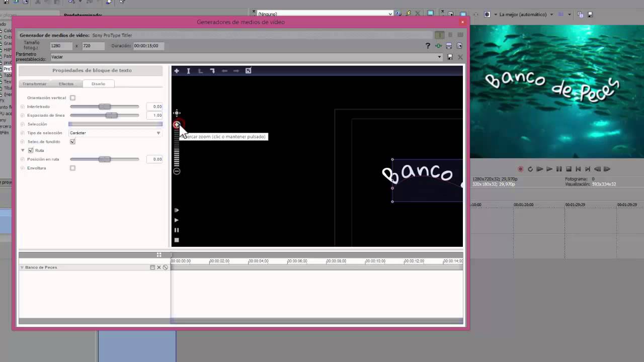
Task: Click the list view icon at top right
Action: pyautogui.click(x=450, y=35)
